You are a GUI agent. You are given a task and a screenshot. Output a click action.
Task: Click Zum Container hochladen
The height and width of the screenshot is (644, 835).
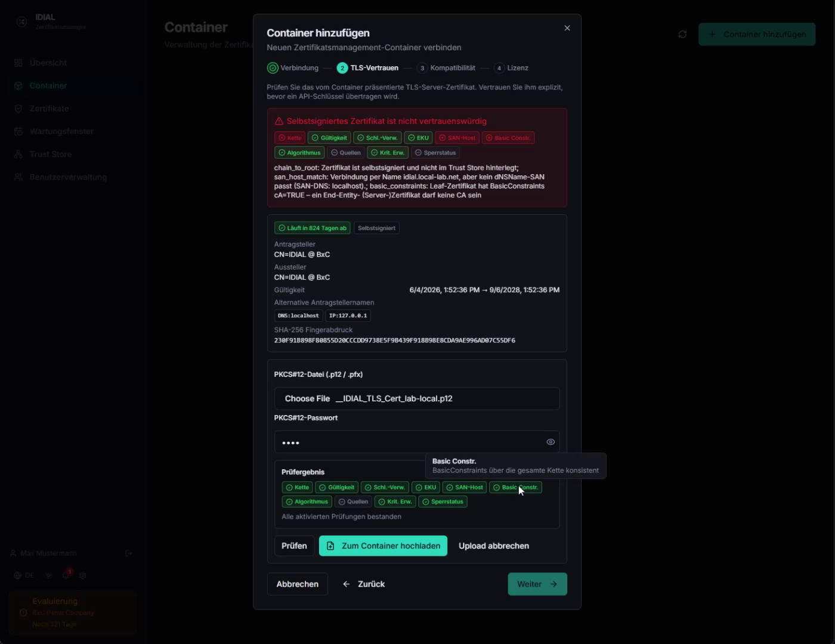tap(383, 546)
